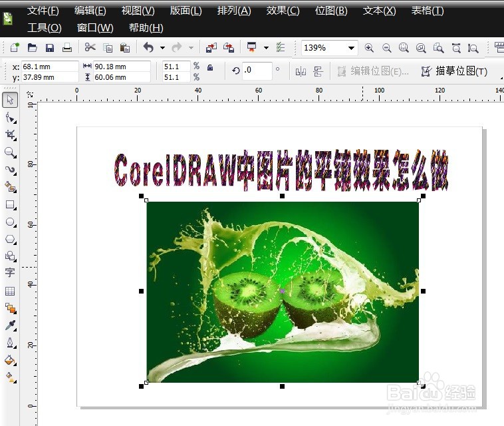Click the Mirror vertically icon

[x=318, y=71]
